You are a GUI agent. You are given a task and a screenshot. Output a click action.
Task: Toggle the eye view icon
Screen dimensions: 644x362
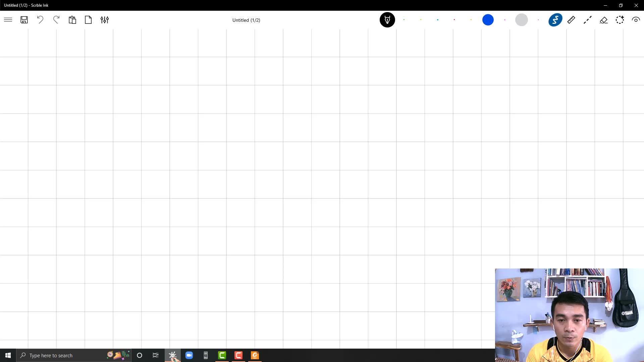pyautogui.click(x=636, y=20)
